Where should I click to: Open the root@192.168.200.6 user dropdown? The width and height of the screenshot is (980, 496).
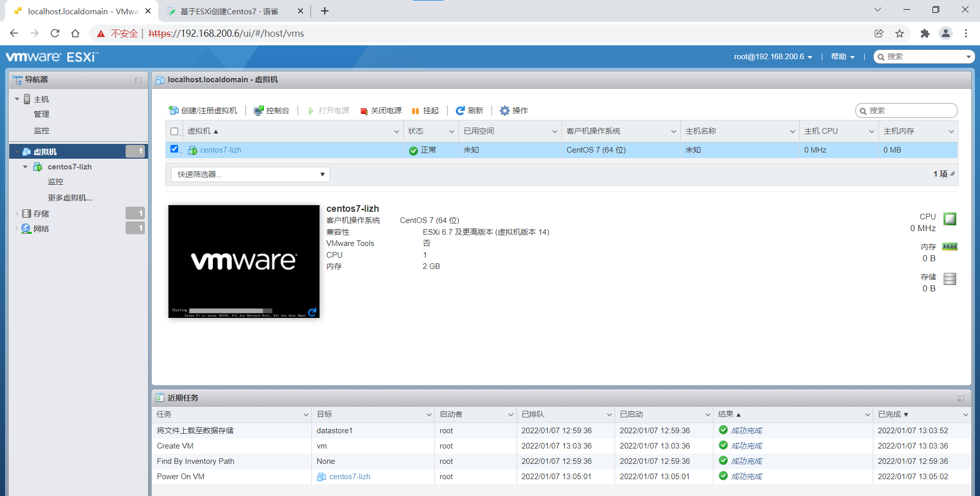coord(773,57)
